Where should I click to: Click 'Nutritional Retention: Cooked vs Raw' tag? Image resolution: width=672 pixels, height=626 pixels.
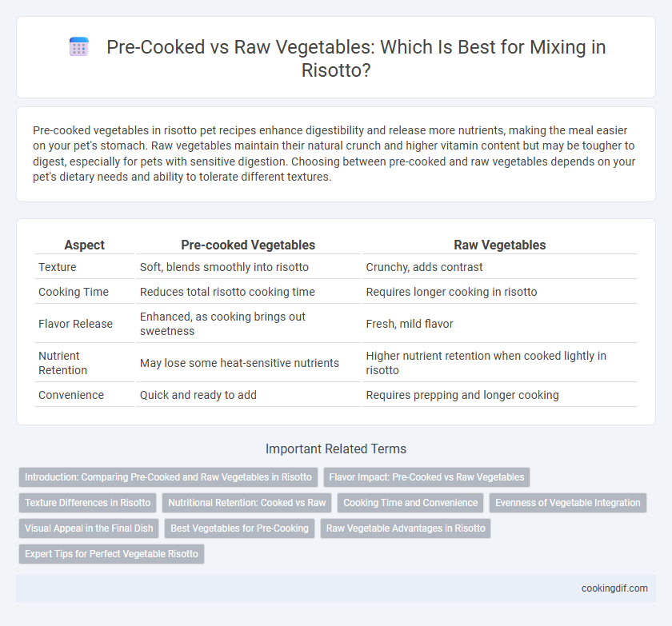(x=247, y=503)
